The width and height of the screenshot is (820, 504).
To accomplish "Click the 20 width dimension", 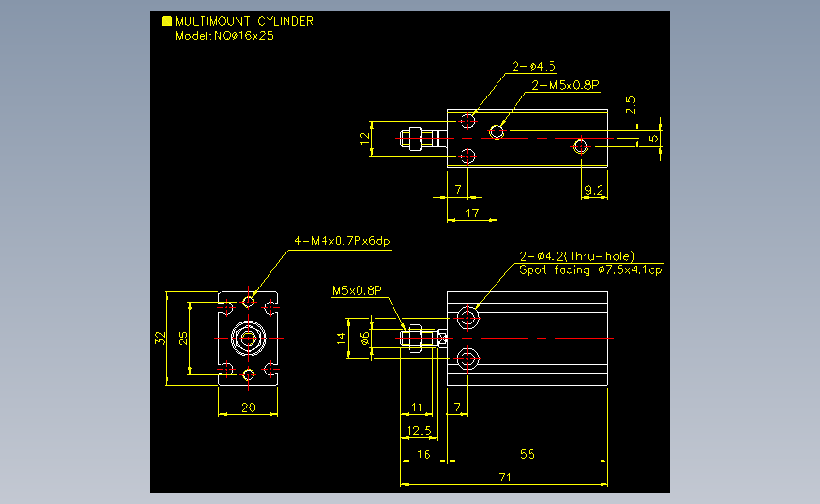I will pyautogui.click(x=249, y=408).
